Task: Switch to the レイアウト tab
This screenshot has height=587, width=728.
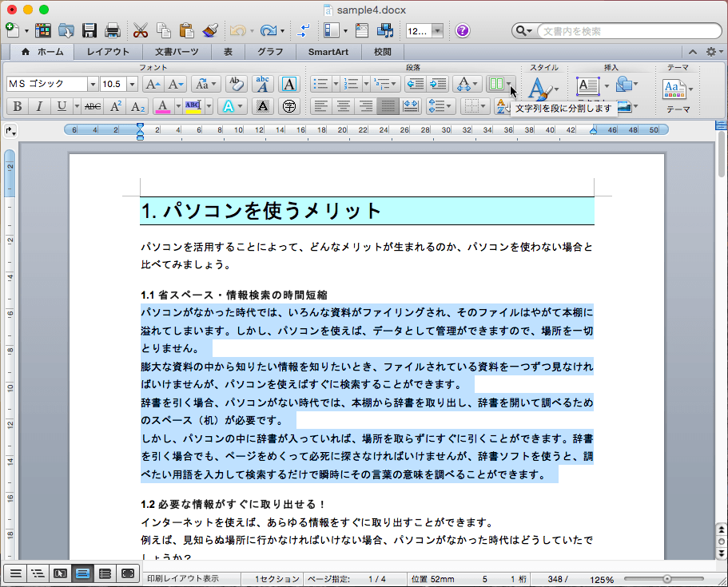Action: (108, 52)
